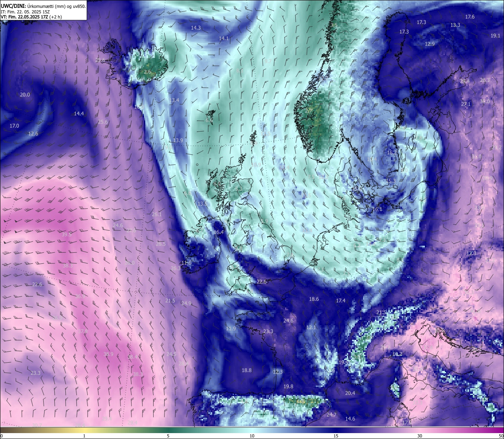504x439 pixels.
Task: Click the 5 tick on the color scale
Action: tap(168, 436)
